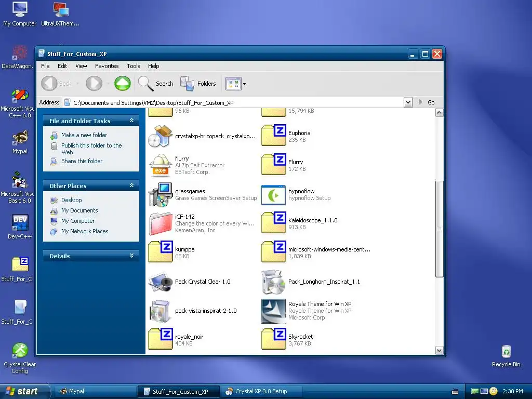Open the Forward button history dropdown

point(108,84)
